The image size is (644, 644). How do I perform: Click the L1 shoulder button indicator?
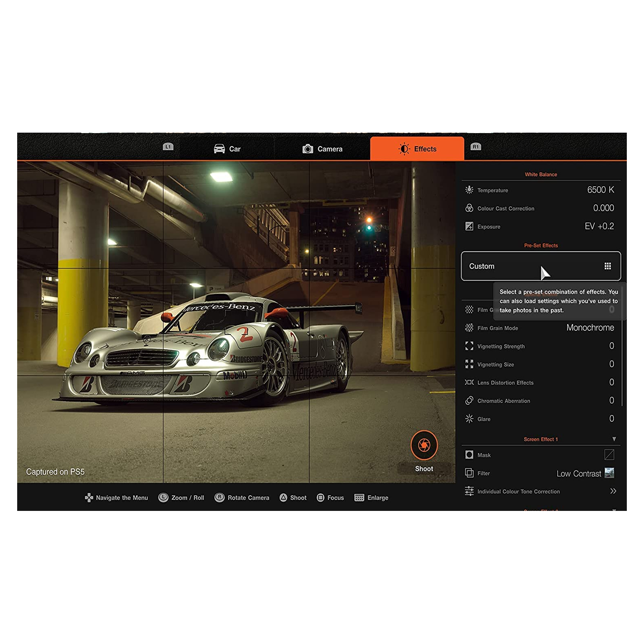(x=168, y=147)
